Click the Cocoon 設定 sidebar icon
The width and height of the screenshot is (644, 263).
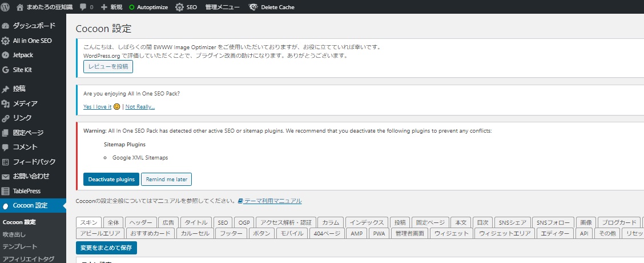(5, 206)
